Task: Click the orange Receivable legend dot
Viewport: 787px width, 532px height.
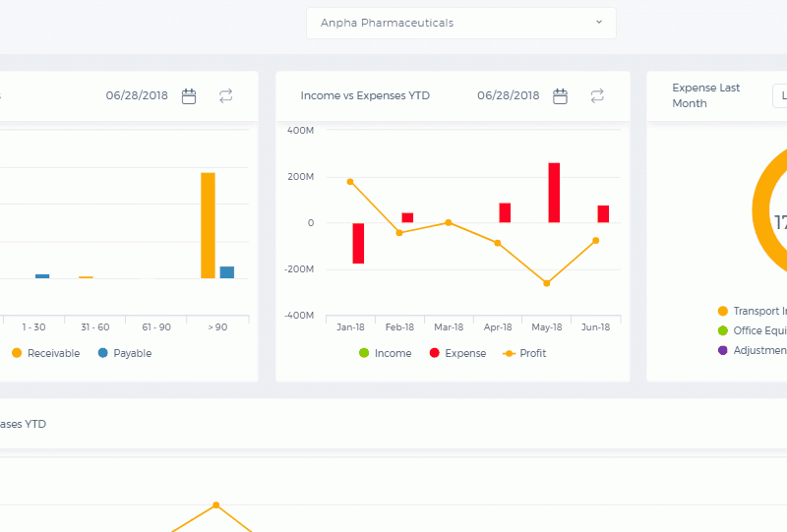Action: click(x=17, y=353)
